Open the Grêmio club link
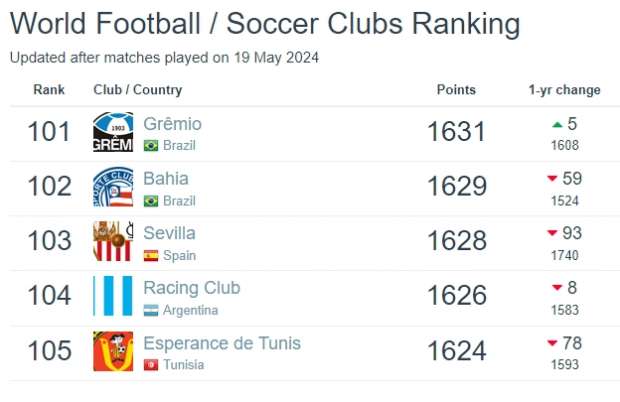 click(x=172, y=124)
